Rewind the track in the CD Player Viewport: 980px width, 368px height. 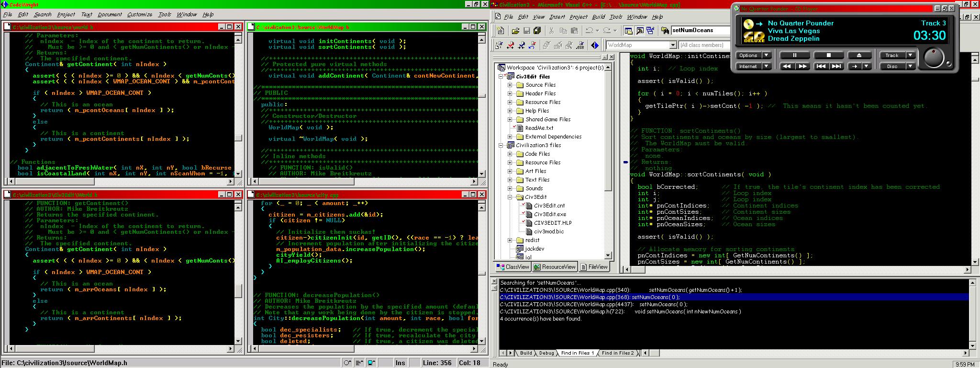pyautogui.click(x=787, y=67)
